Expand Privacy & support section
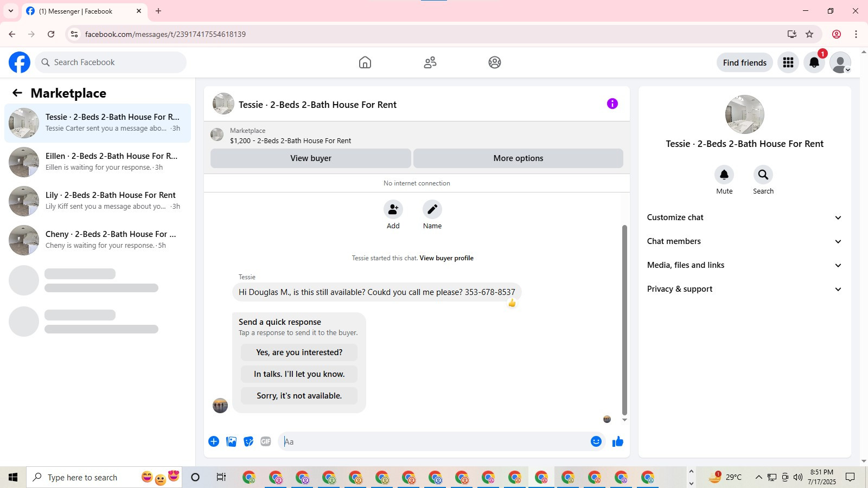Image resolution: width=868 pixels, height=488 pixels. [x=745, y=289]
